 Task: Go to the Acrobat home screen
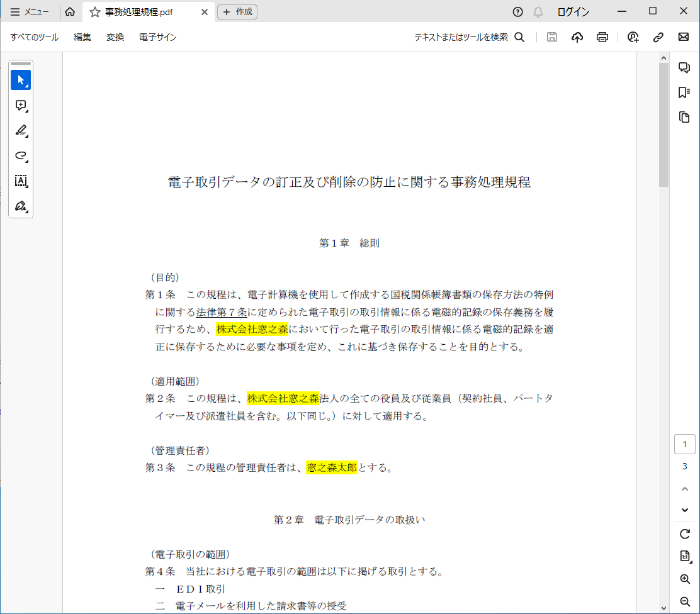pos(70,11)
